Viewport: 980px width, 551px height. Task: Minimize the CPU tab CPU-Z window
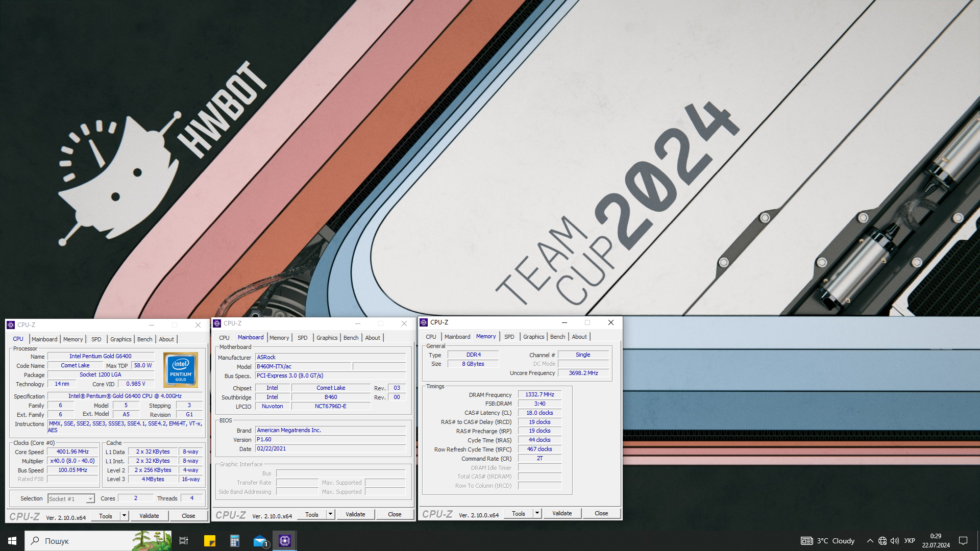(152, 325)
